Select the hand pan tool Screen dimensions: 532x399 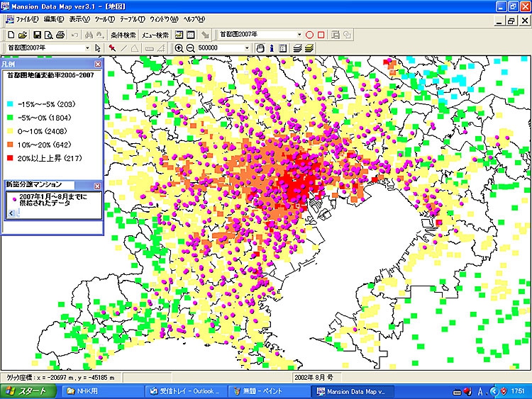pyautogui.click(x=260, y=48)
